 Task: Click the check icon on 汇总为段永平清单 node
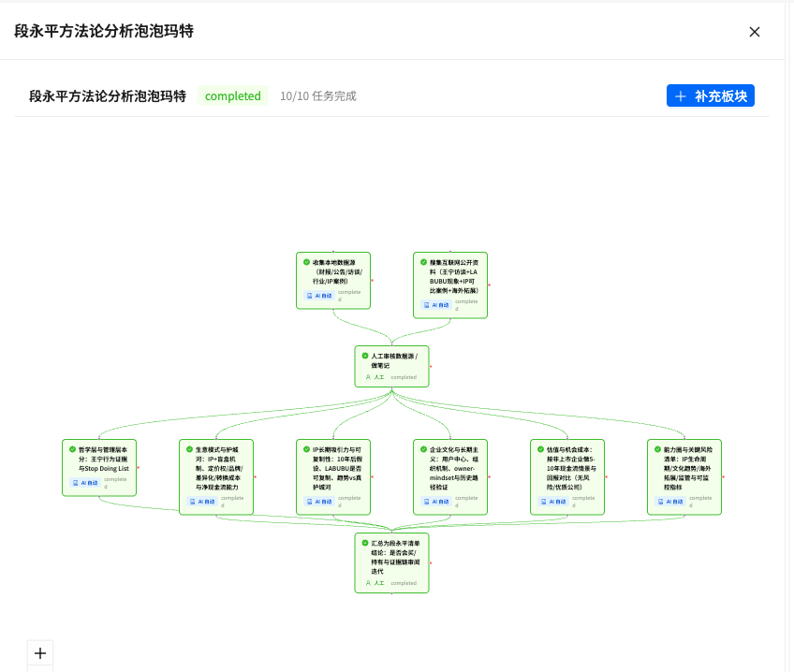click(x=365, y=543)
